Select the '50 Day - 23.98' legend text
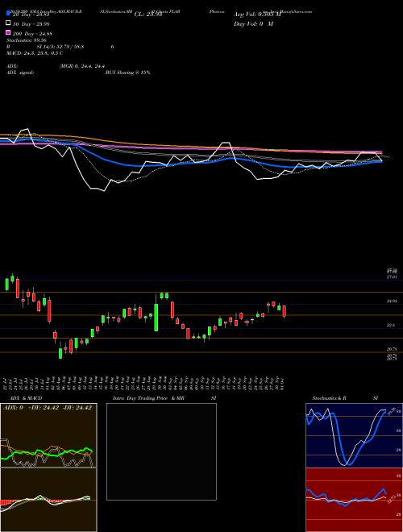This screenshot has height=532, width=403. tap(31, 23)
